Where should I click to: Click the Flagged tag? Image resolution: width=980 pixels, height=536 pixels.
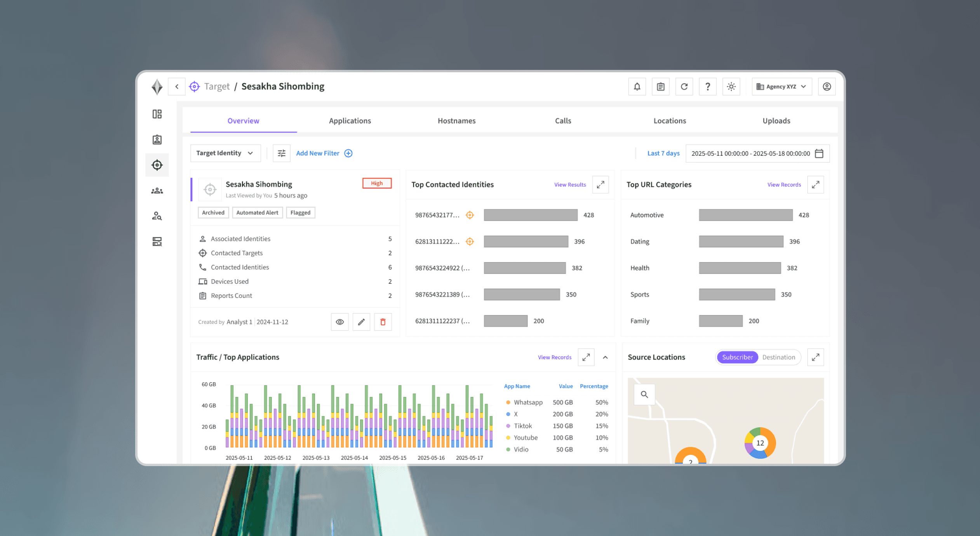click(301, 212)
